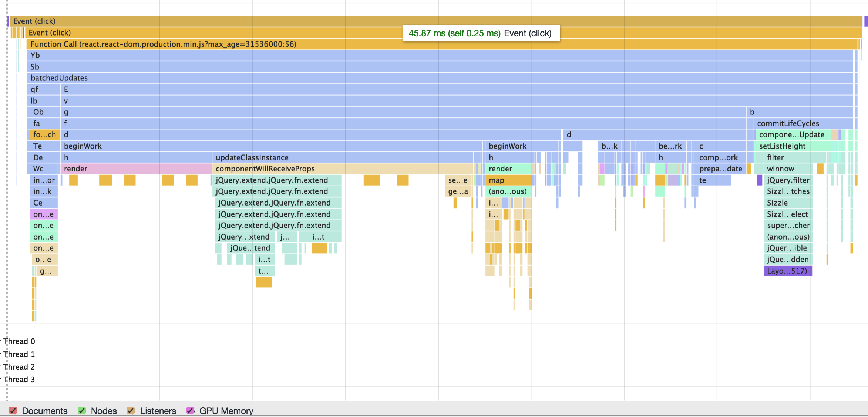Select the componentWillReceiveProps flame bar

coord(343,169)
